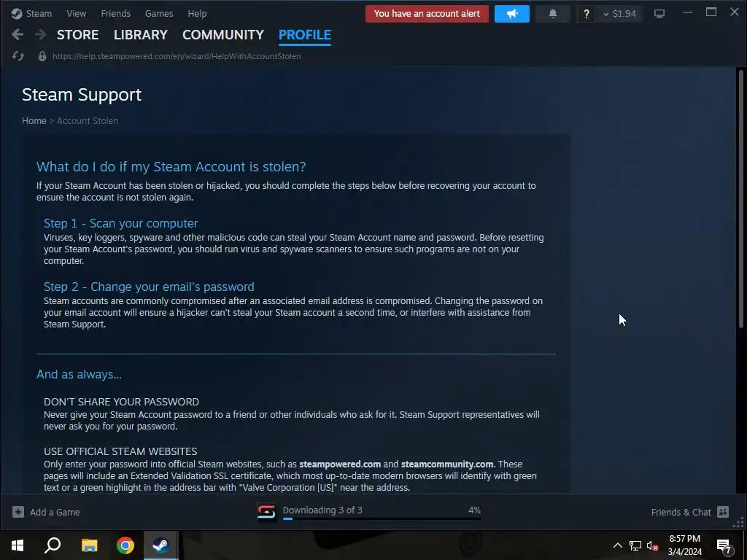Click the URL address field
This screenshot has width=747, height=560.
pos(177,56)
